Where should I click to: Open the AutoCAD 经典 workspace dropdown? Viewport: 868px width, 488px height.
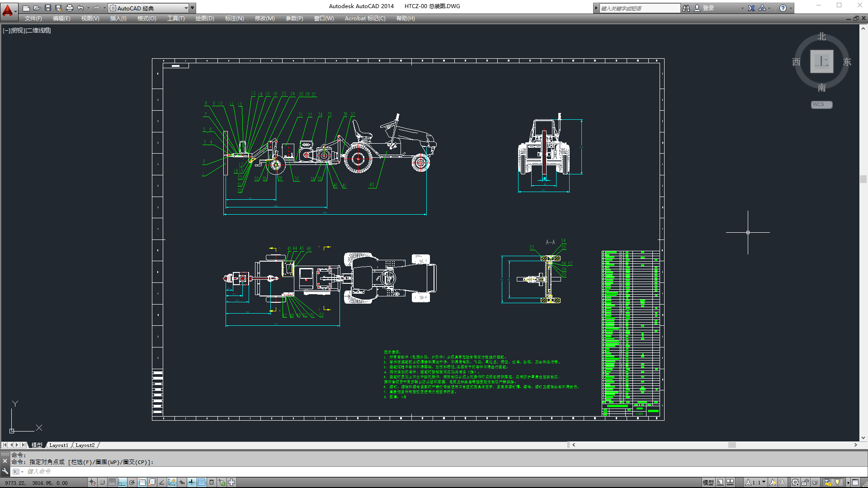tap(149, 8)
